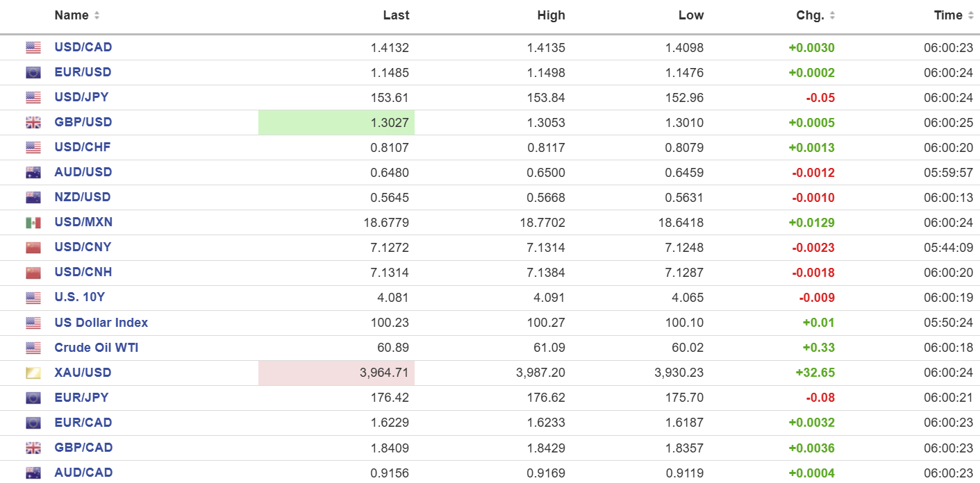The width and height of the screenshot is (980, 483).
Task: Open the EUR/JPY pair link
Action: (x=81, y=398)
